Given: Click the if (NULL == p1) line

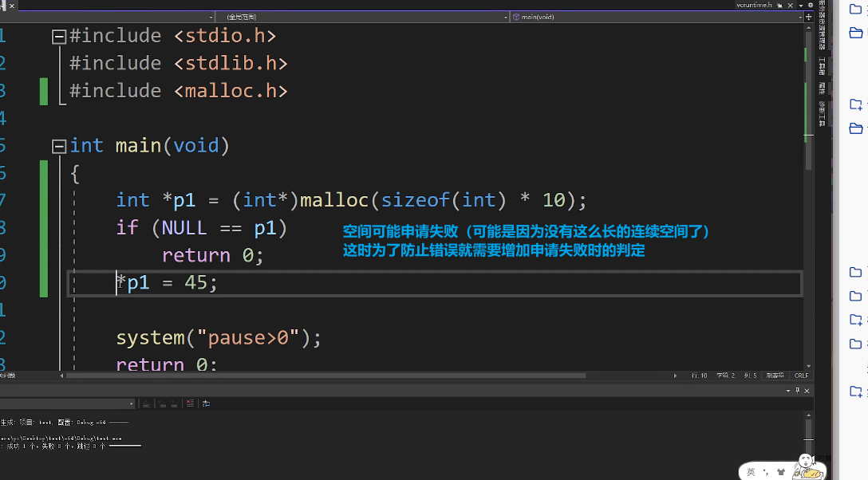Looking at the screenshot, I should click(x=202, y=228).
